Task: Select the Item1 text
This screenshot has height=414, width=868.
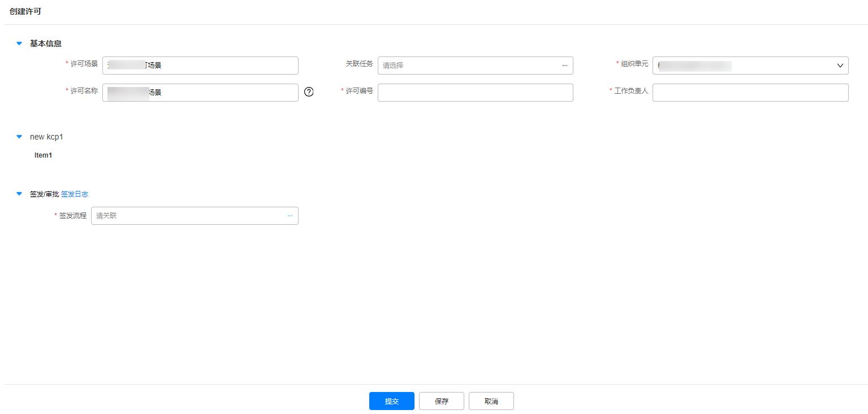Action: (43, 155)
